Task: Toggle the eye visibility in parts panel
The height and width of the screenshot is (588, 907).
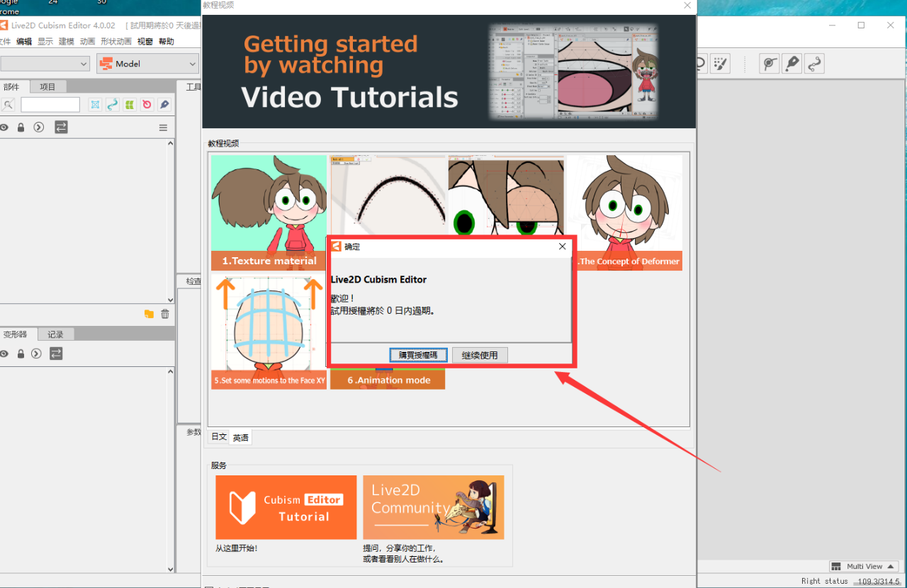Action: tap(4, 128)
